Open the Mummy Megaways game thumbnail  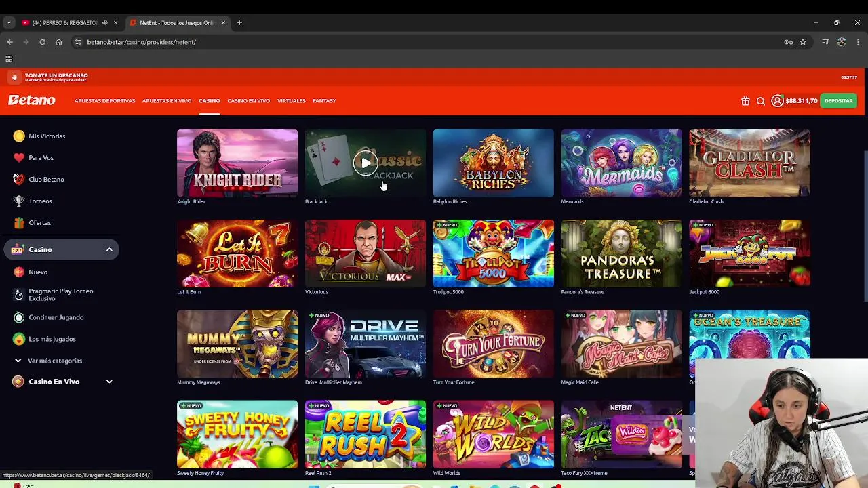pos(237,344)
